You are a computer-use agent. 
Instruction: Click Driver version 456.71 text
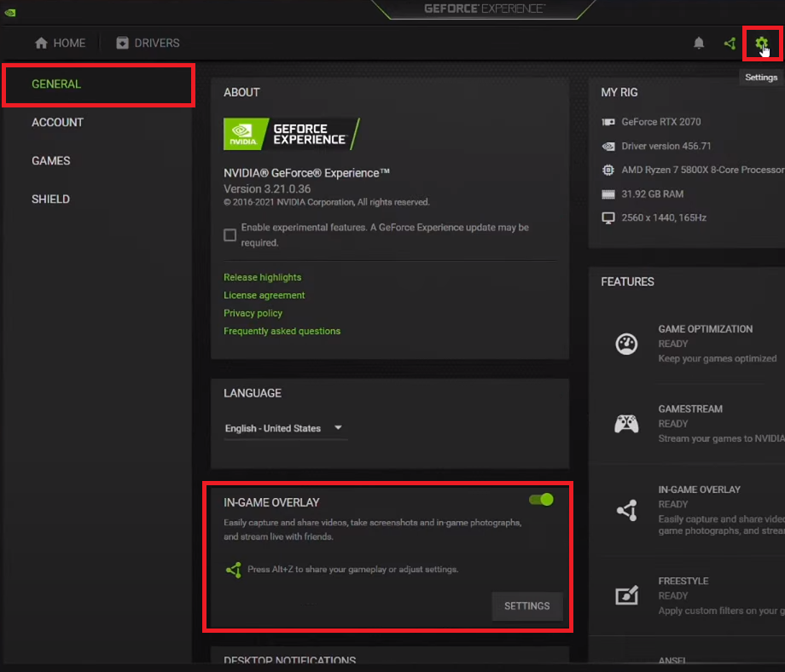pos(666,146)
